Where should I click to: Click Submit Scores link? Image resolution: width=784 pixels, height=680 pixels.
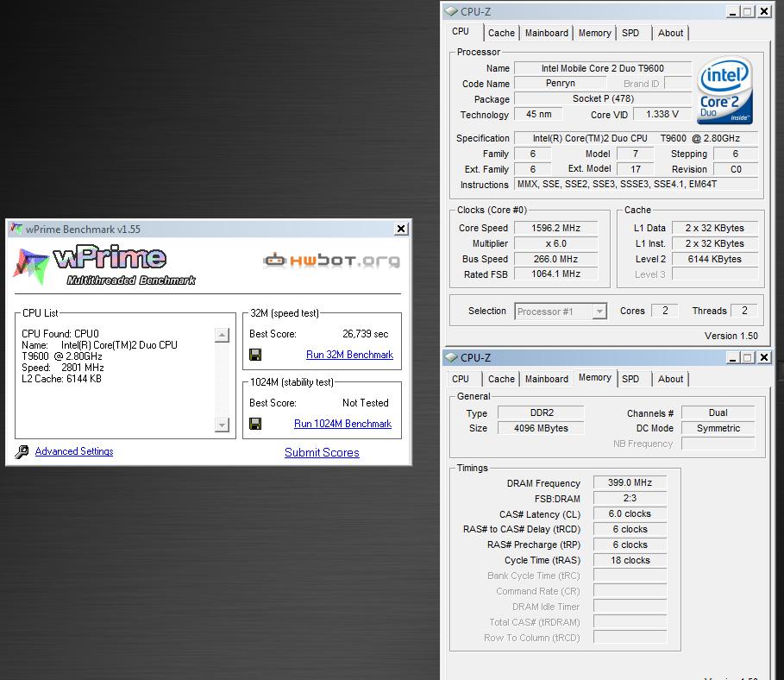click(x=322, y=452)
